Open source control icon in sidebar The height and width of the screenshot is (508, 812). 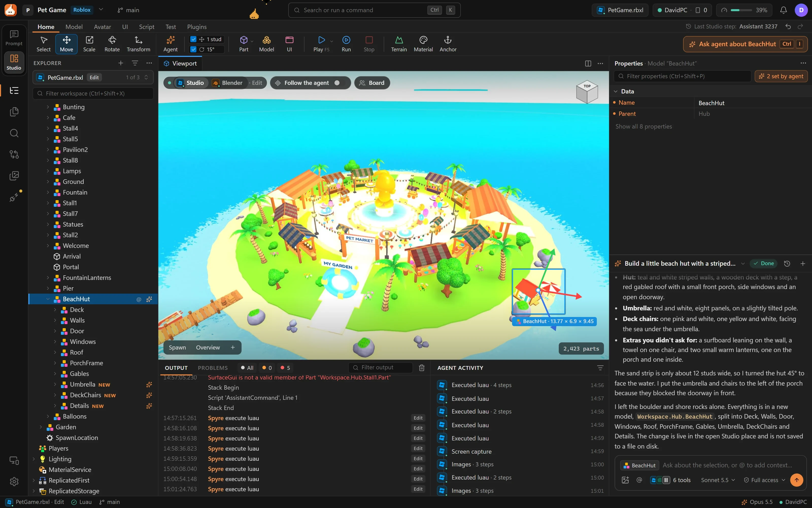click(x=14, y=154)
